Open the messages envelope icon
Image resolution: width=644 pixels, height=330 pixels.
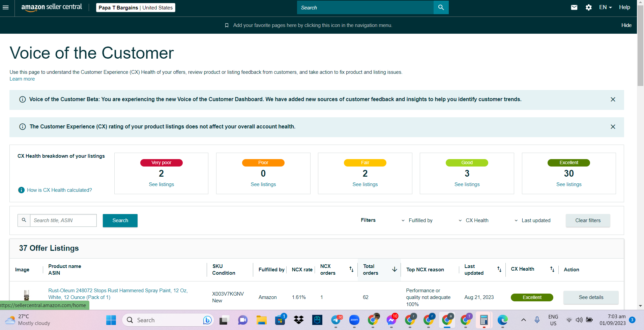(574, 7)
